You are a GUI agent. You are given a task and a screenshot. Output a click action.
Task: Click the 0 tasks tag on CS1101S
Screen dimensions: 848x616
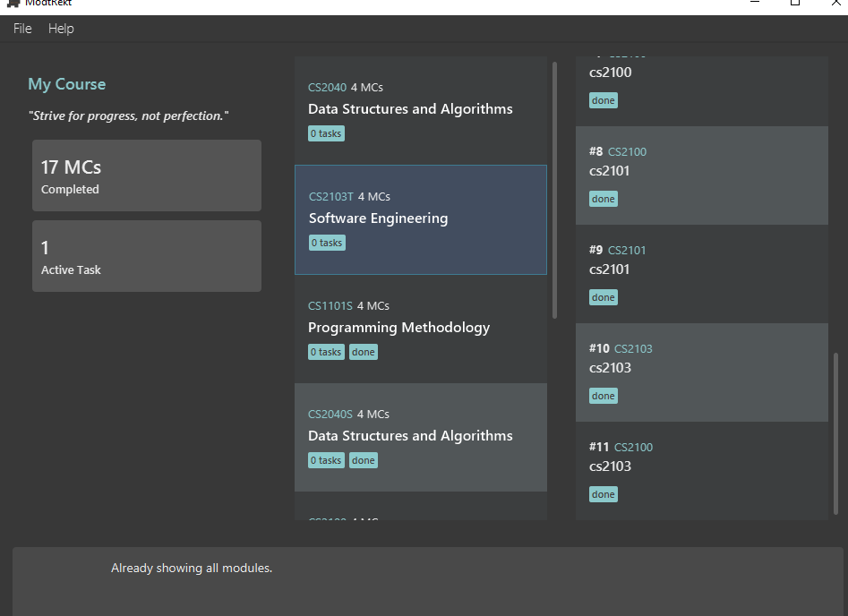(x=326, y=352)
